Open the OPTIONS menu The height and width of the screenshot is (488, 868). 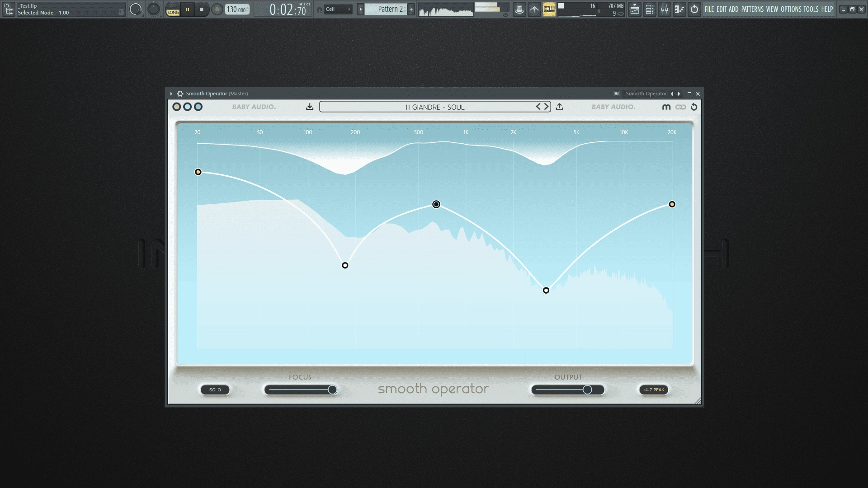click(x=791, y=9)
